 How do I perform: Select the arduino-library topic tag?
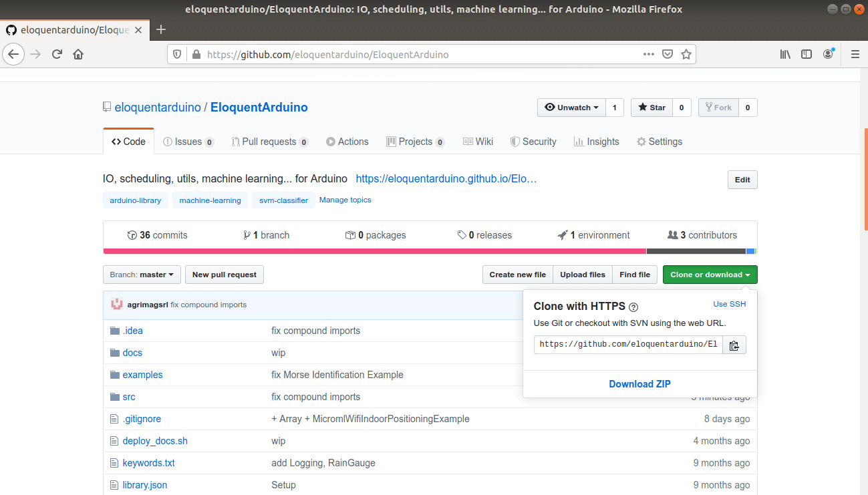pyautogui.click(x=135, y=200)
